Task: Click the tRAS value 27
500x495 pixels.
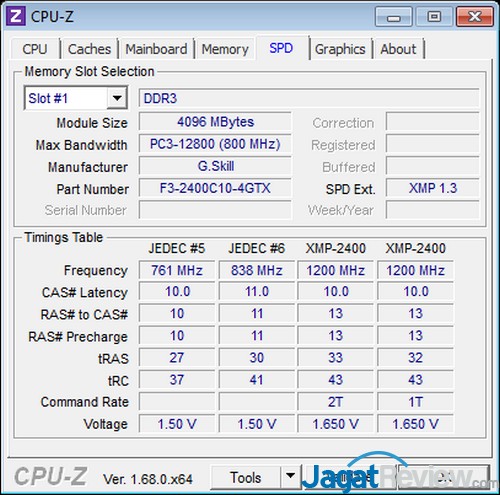Action: click(x=177, y=358)
